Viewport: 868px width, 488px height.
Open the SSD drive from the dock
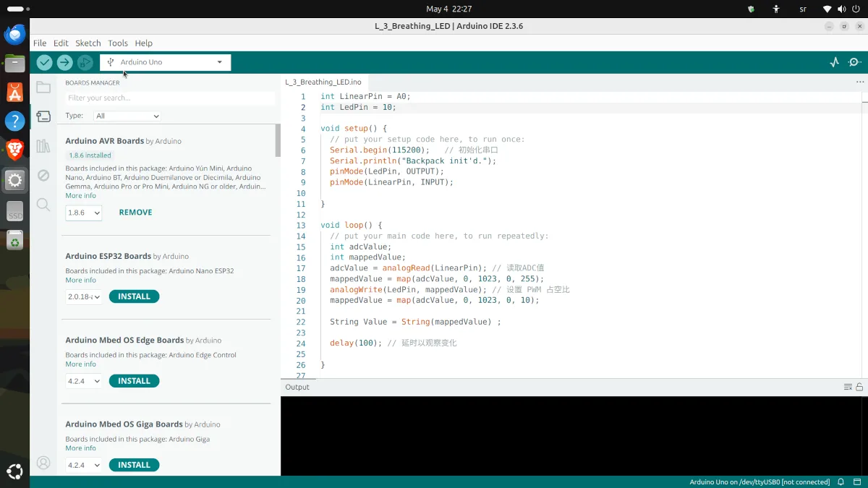click(x=15, y=210)
